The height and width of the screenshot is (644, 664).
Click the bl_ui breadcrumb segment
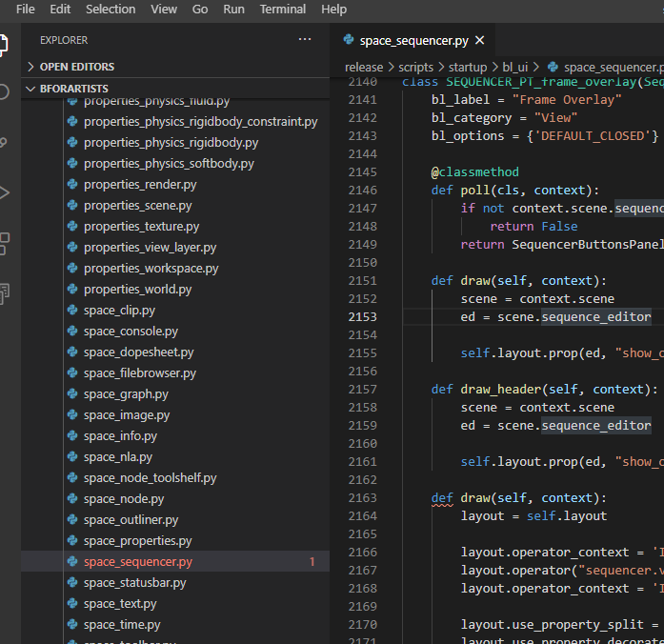515,67
